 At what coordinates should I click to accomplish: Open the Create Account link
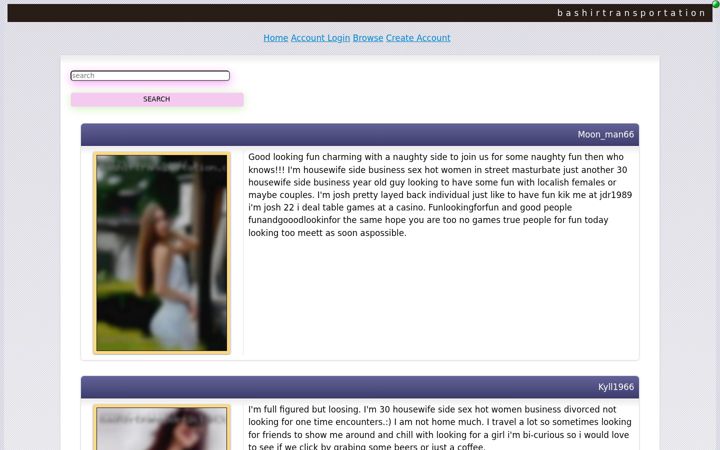(x=418, y=38)
